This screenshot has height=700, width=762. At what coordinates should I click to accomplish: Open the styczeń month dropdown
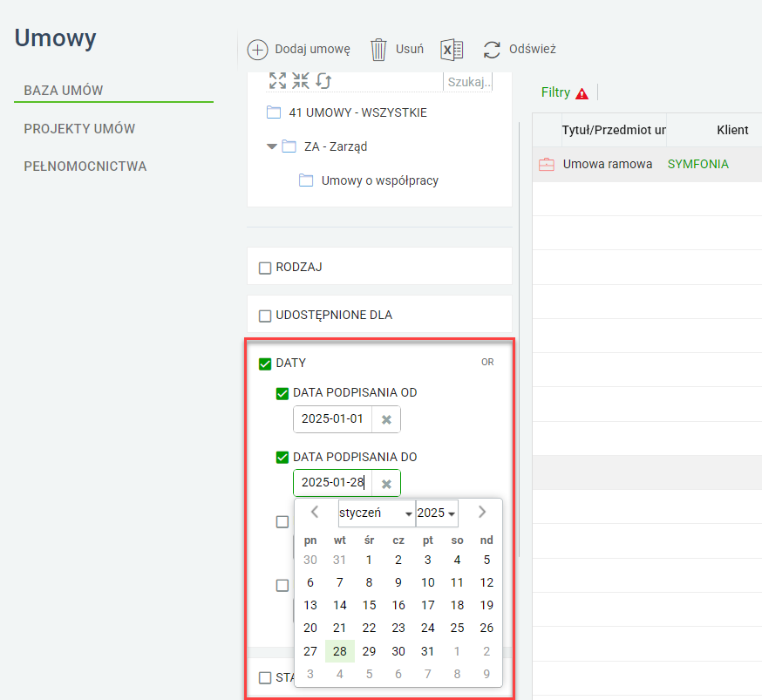tap(377, 513)
